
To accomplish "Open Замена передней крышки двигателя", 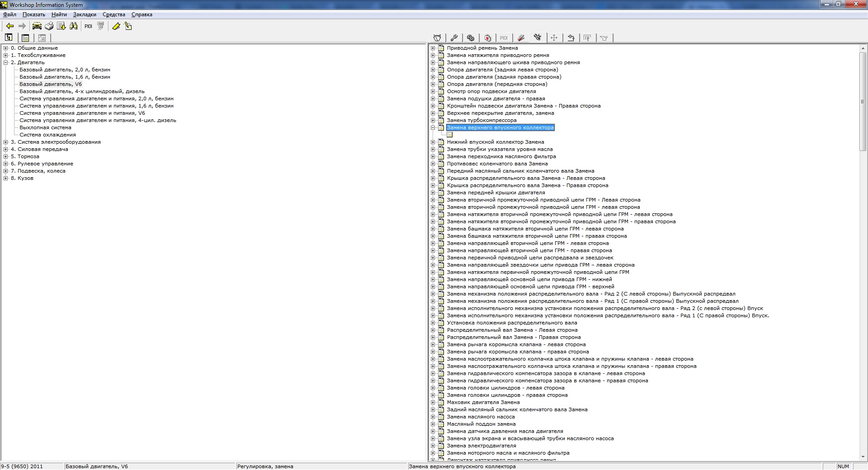I will coord(496,193).
